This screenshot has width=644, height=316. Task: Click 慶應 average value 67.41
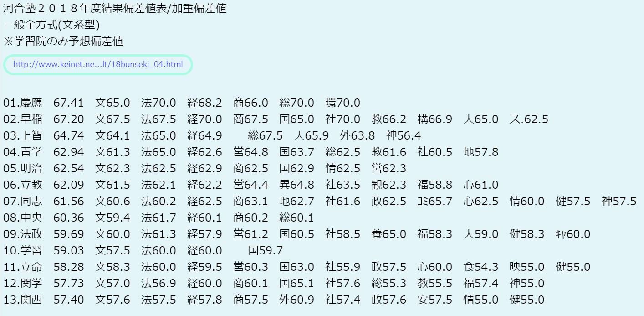[69, 103]
